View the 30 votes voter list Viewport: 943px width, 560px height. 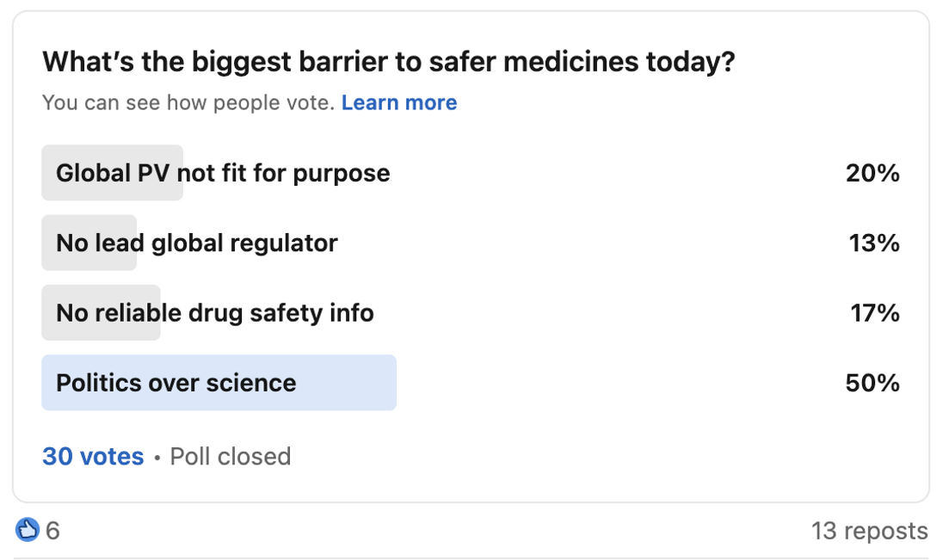point(93,456)
